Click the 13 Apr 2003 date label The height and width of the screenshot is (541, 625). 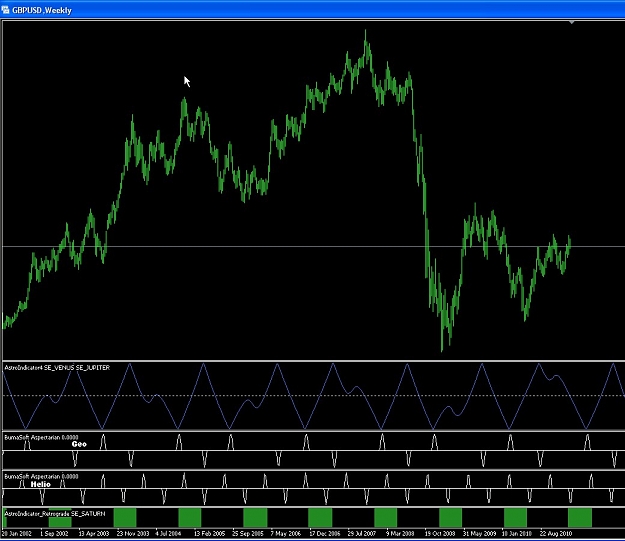[94, 533]
